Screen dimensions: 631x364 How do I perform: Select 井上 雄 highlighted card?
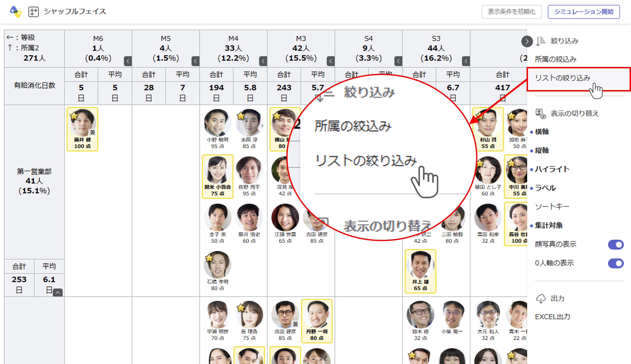(x=420, y=271)
